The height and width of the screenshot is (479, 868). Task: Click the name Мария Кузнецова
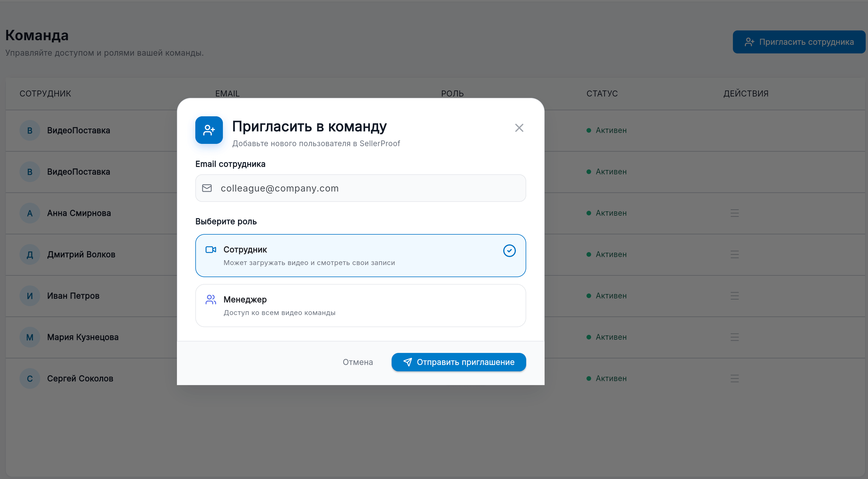pos(83,337)
